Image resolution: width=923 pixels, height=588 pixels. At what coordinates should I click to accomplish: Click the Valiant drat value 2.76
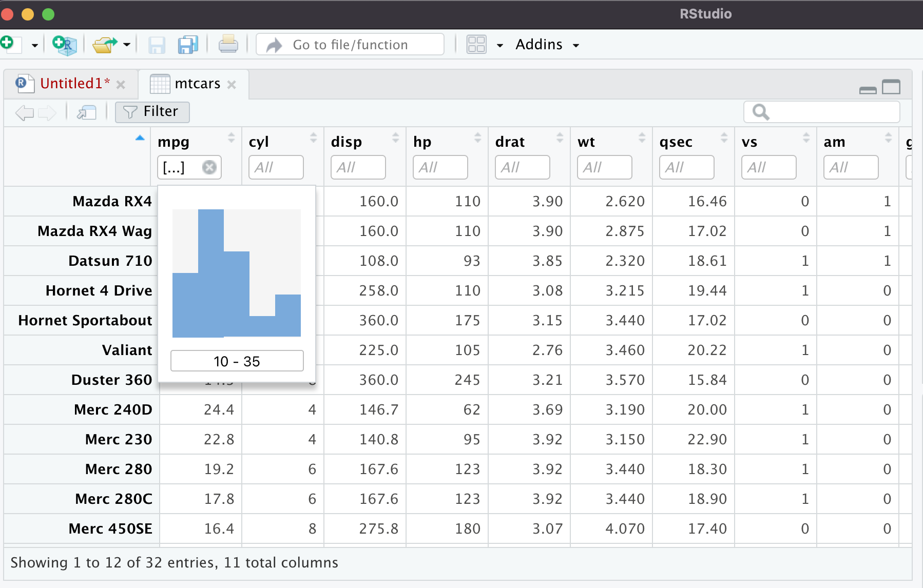click(x=547, y=350)
